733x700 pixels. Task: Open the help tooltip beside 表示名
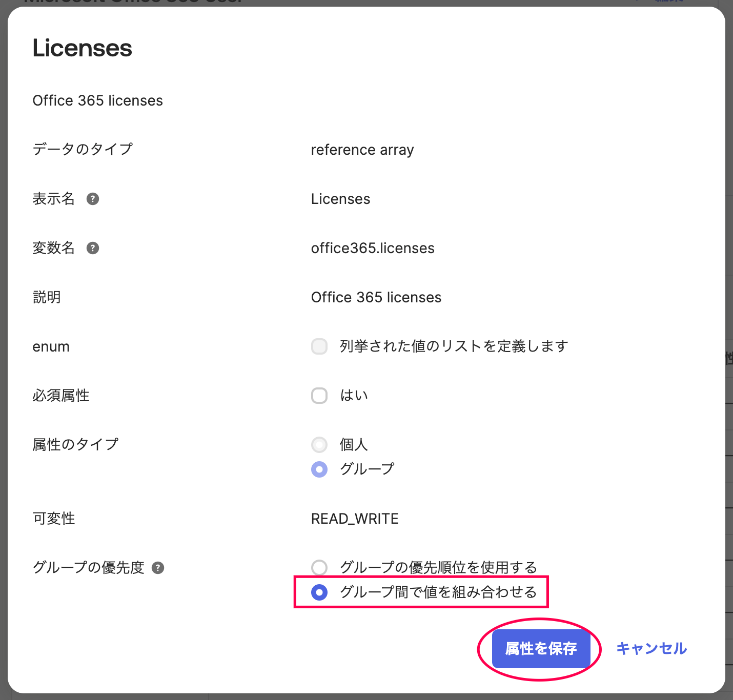pyautogui.click(x=93, y=199)
